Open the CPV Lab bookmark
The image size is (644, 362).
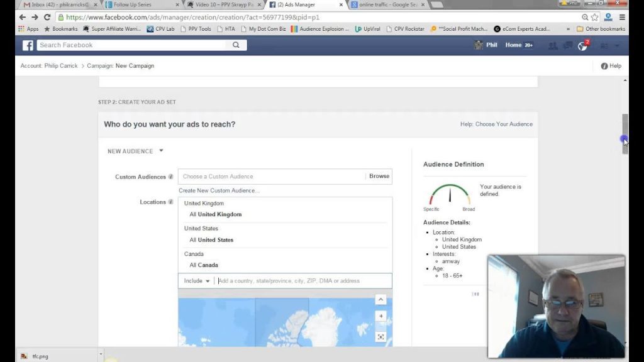160,29
